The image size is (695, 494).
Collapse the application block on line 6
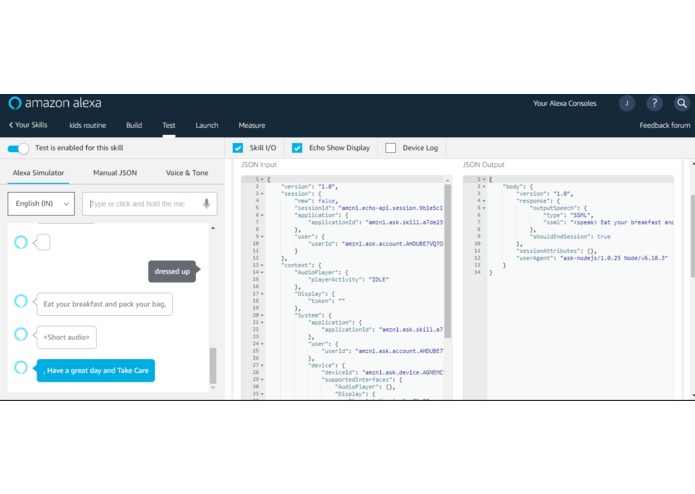click(x=262, y=215)
